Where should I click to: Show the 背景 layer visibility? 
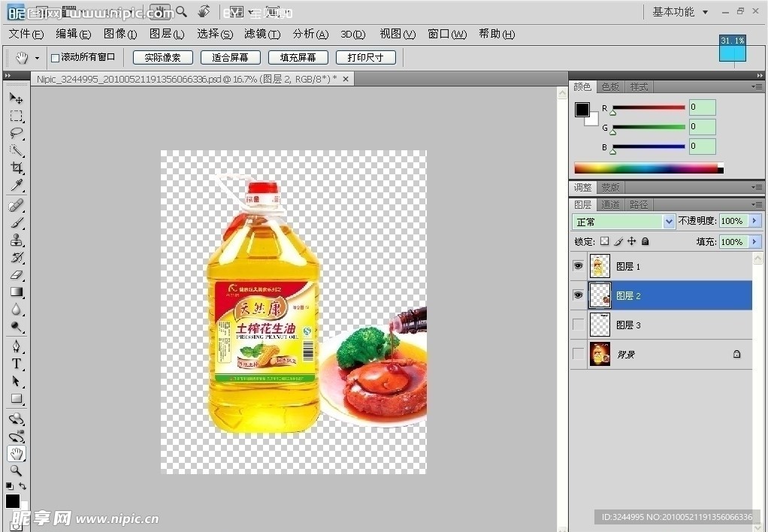tap(578, 354)
